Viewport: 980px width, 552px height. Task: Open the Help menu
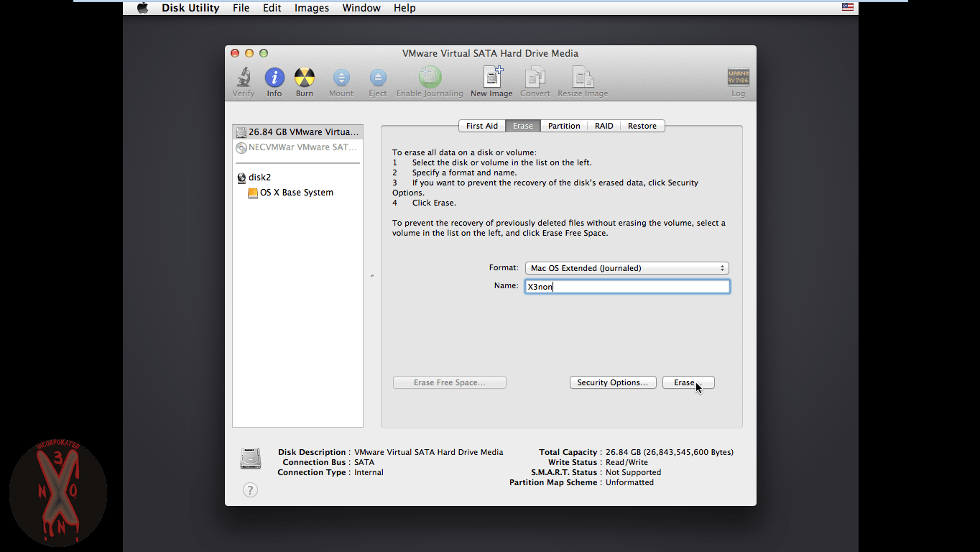coord(405,8)
